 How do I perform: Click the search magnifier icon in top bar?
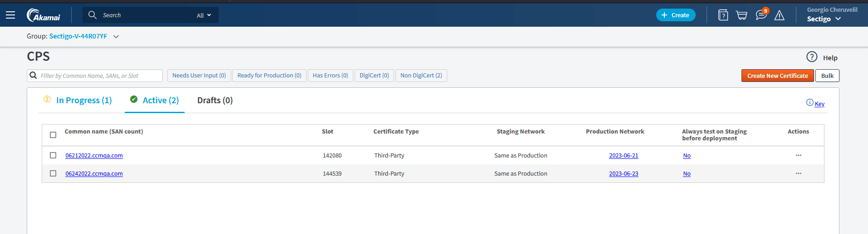tap(93, 15)
